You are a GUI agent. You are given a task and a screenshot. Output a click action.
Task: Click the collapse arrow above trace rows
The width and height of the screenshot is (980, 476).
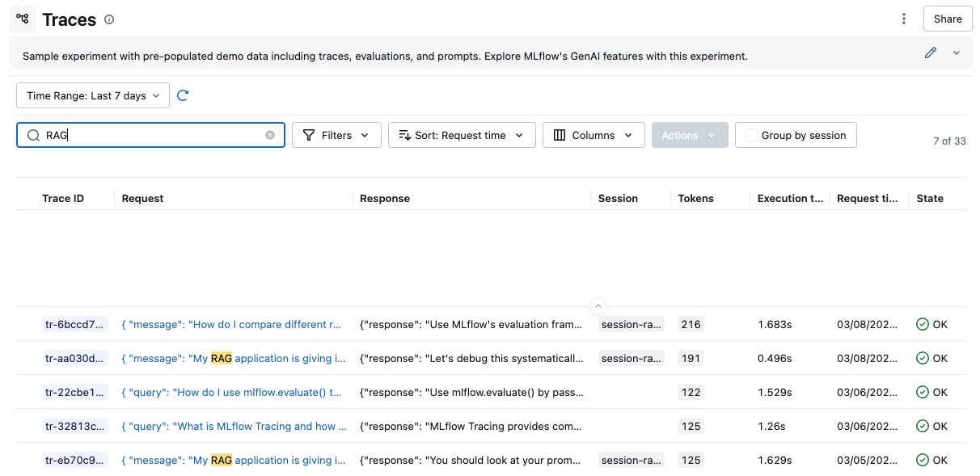click(x=598, y=306)
